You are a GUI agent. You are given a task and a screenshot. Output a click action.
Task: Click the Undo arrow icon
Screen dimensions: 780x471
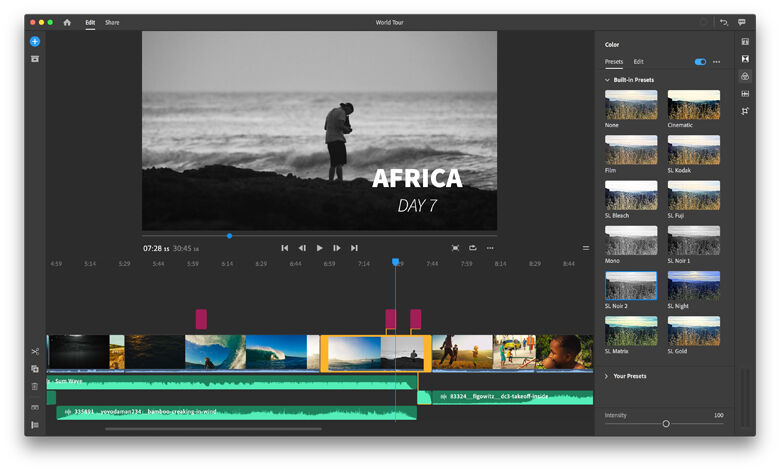tap(724, 22)
